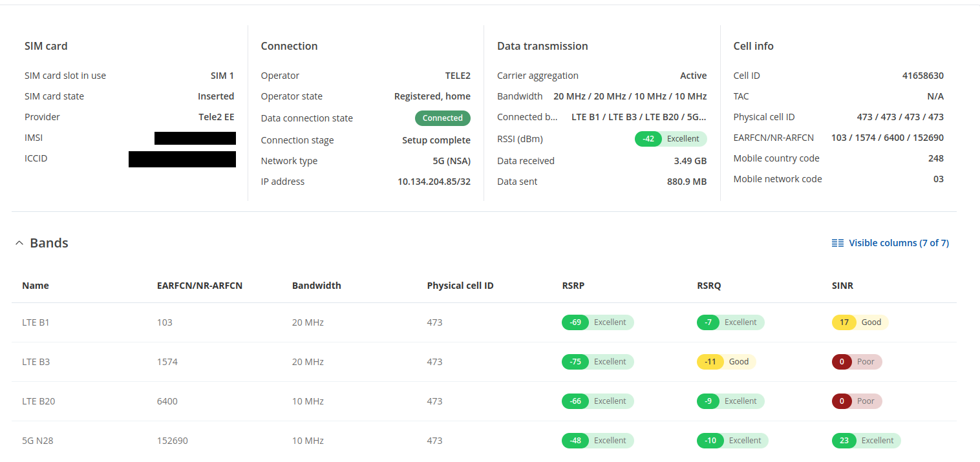Screen dimensions: 980x462
Task: Click the IP address 10.134.204.85/32
Action: (434, 182)
